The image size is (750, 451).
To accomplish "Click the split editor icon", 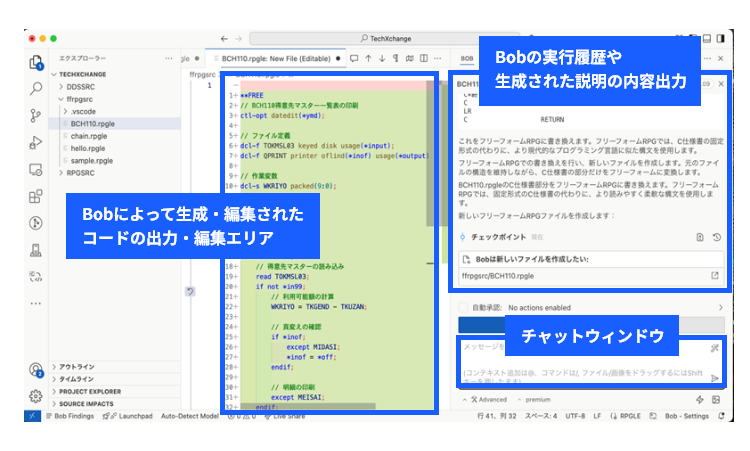I will [424, 58].
